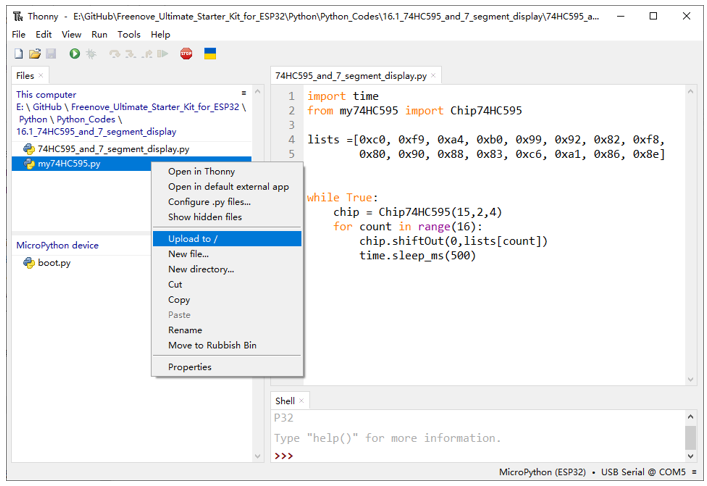Click the Open file folder icon
The image size is (707, 486).
(35, 54)
